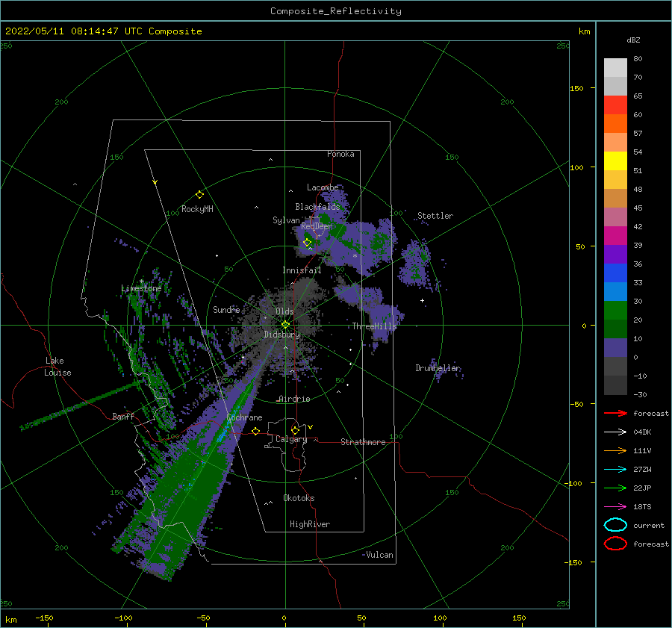Select the dark green 10–20 dBZ swatch
672x628 pixels.
pyautogui.click(x=615, y=329)
